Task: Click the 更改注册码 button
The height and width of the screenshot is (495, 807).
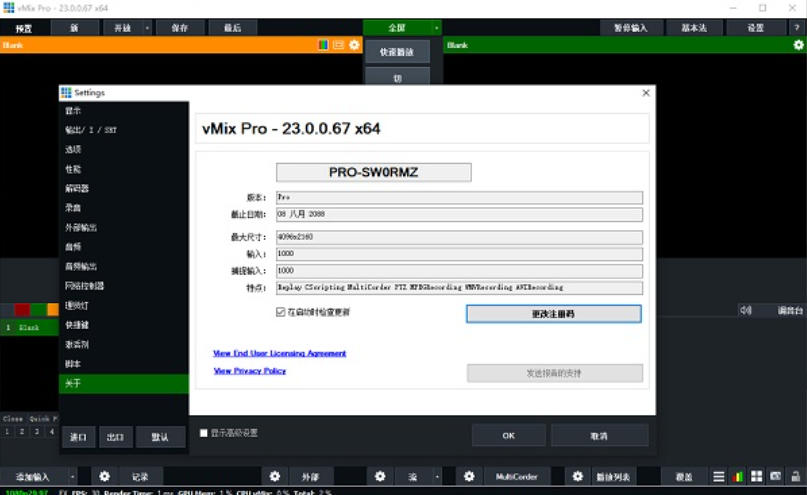Action: point(554,314)
